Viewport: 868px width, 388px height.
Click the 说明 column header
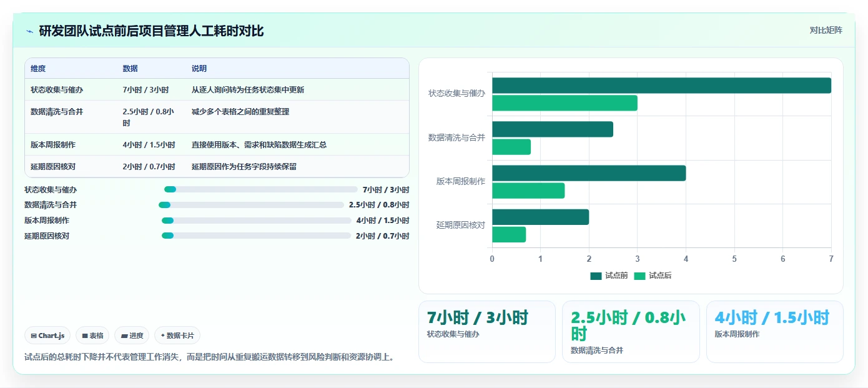199,69
